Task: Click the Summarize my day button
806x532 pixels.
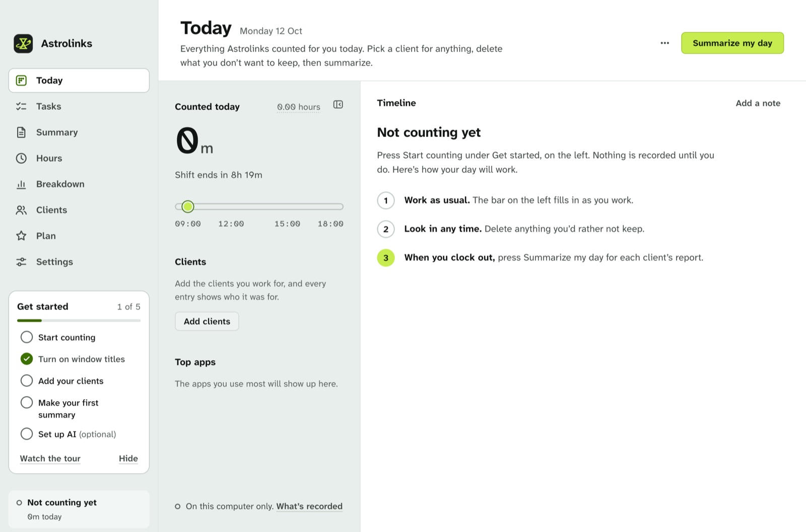Action: coord(732,43)
